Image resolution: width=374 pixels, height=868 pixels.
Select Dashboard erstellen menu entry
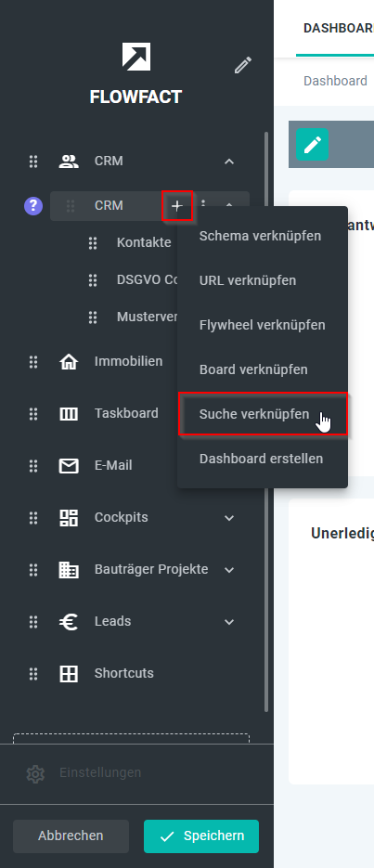263,459
